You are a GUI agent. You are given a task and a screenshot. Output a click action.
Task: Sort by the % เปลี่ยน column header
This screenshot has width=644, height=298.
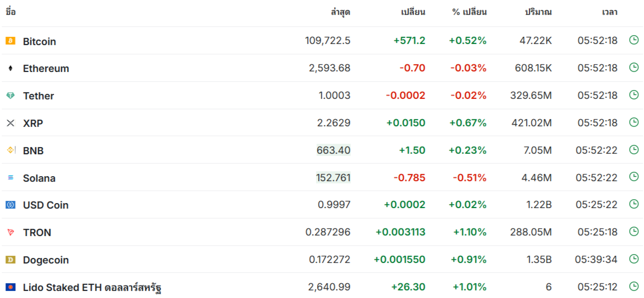pos(470,12)
